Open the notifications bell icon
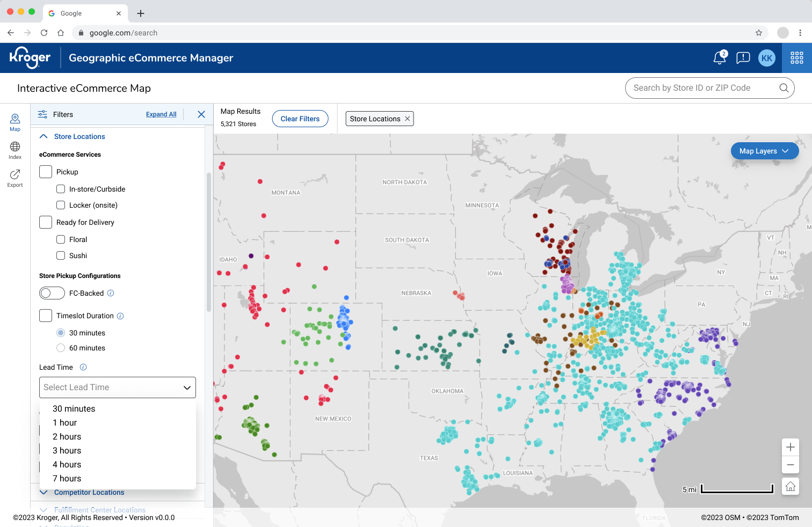This screenshot has width=812, height=527. [720, 58]
